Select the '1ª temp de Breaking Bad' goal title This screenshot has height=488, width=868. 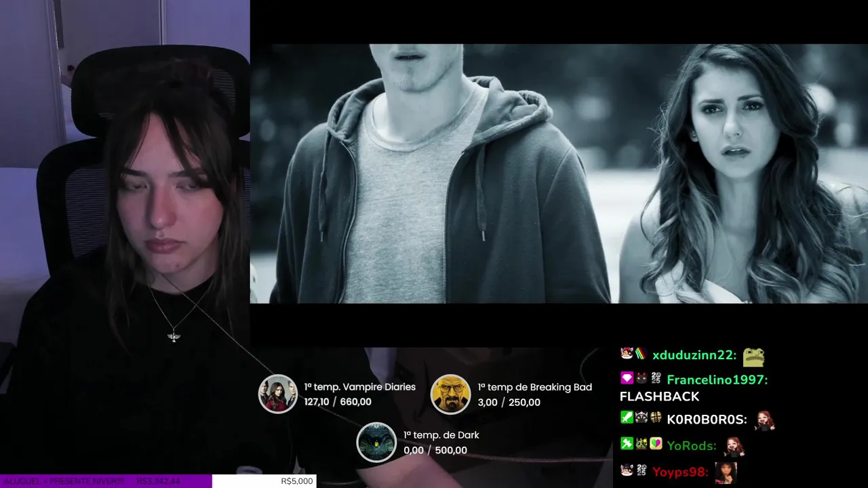pos(534,387)
